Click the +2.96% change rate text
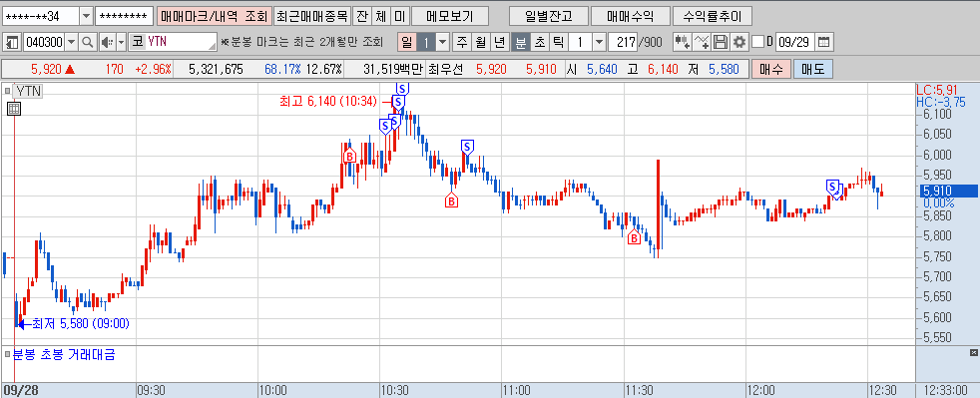 click(x=153, y=69)
